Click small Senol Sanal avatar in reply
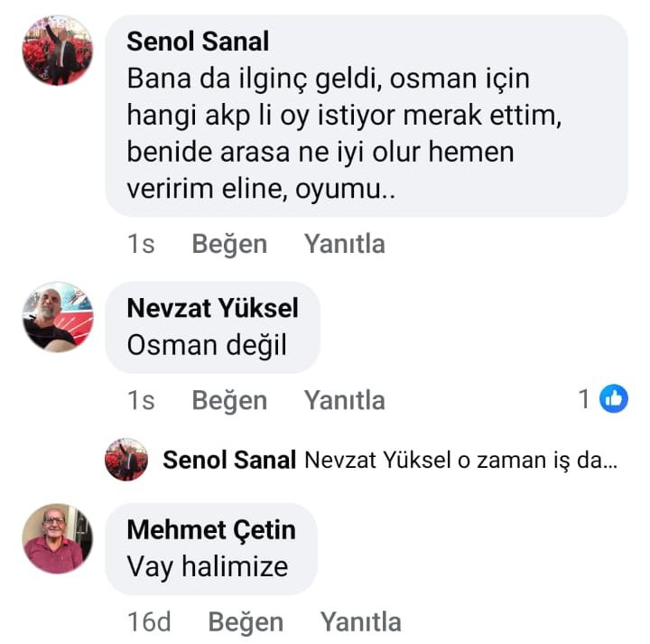650x644 pixels. 125,460
